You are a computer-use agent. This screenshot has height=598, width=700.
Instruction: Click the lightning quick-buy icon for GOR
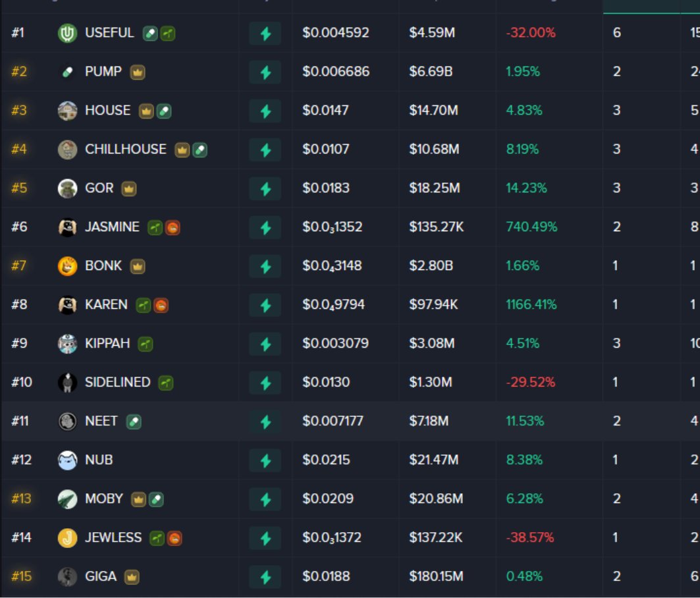tap(265, 189)
